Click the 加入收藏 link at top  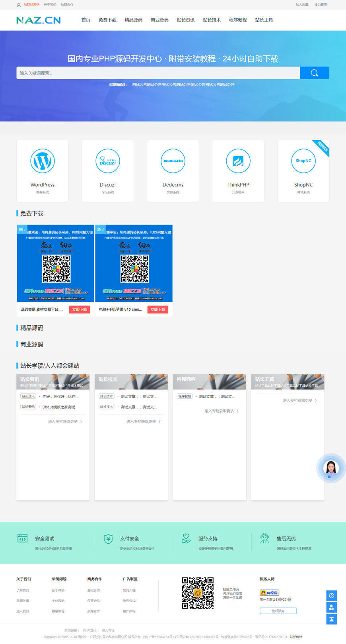302,5
